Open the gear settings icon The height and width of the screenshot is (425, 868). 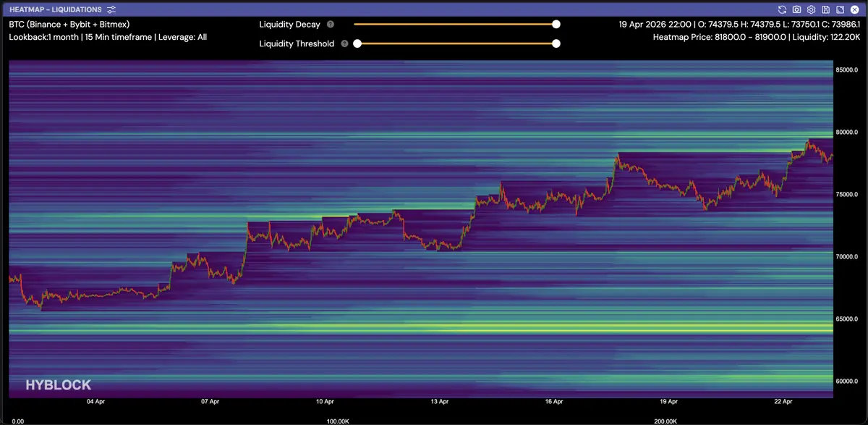click(811, 9)
